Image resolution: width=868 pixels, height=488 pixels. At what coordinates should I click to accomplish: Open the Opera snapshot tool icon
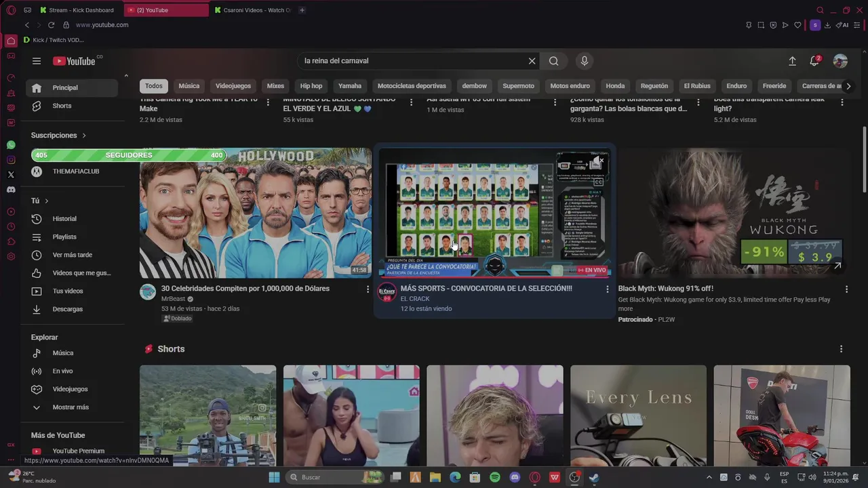pyautogui.click(x=761, y=25)
